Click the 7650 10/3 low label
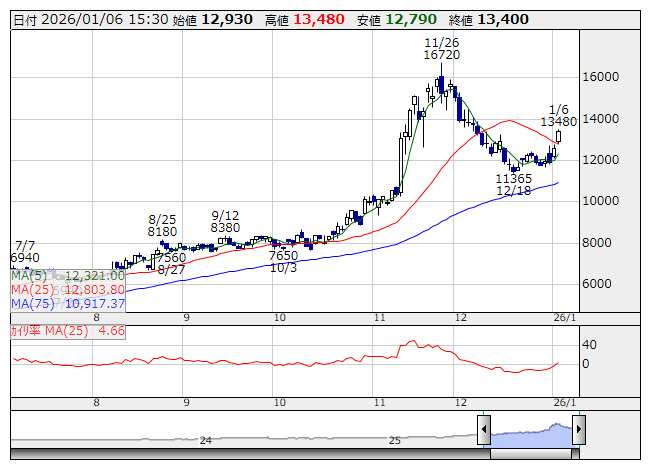The width and height of the screenshot is (653, 470). [x=284, y=261]
